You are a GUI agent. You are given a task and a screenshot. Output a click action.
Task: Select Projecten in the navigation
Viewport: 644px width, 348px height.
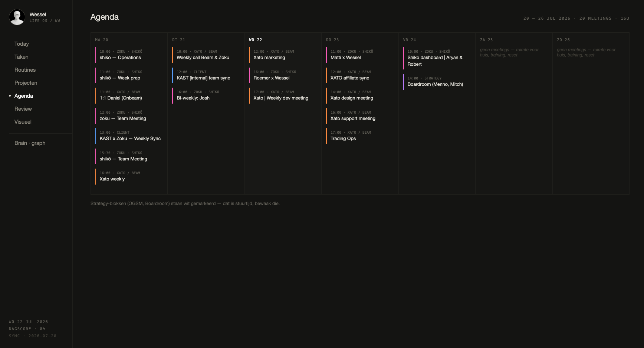26,83
